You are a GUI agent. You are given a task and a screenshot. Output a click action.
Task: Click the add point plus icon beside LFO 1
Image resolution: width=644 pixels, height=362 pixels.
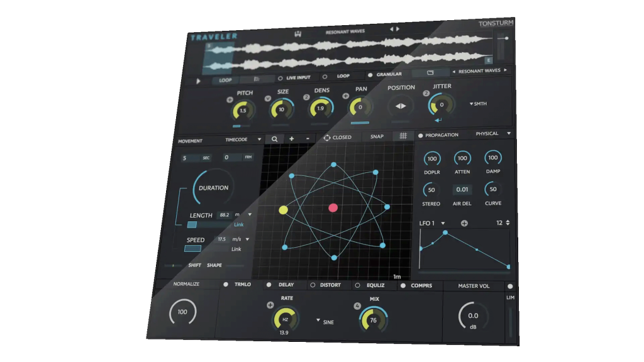pyautogui.click(x=464, y=223)
